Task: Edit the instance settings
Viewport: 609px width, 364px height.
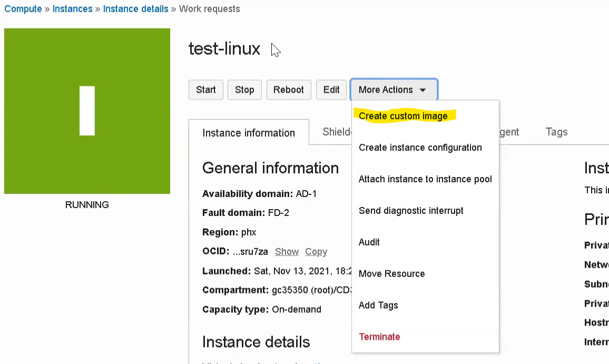Action: 331,90
